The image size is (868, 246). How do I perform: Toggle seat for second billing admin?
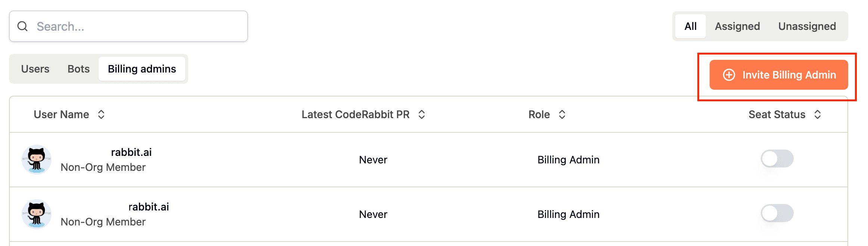coord(777,213)
